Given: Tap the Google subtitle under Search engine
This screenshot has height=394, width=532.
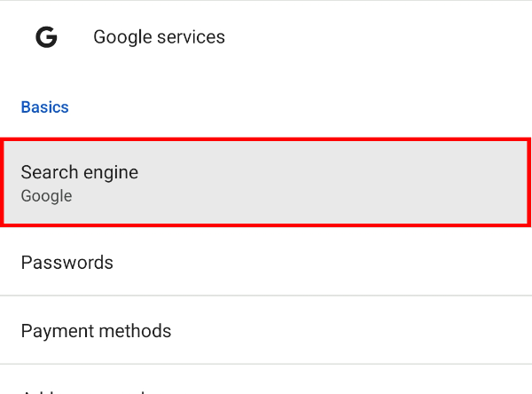Looking at the screenshot, I should [46, 196].
